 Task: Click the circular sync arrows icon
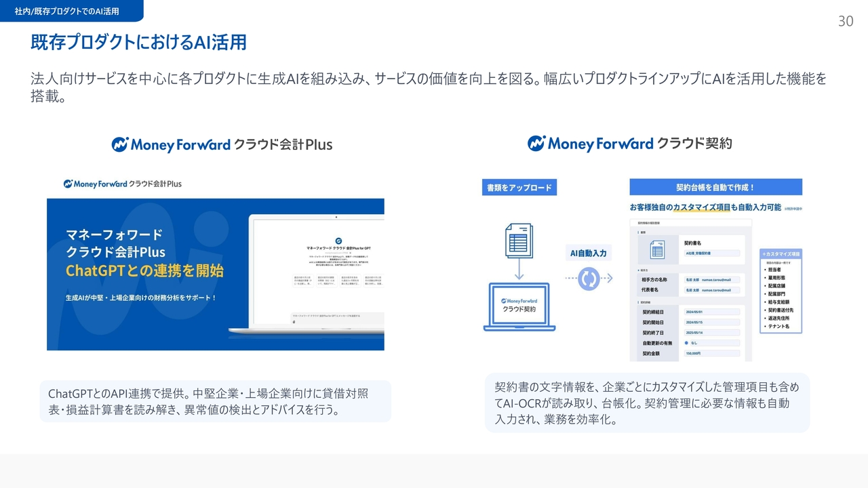589,279
